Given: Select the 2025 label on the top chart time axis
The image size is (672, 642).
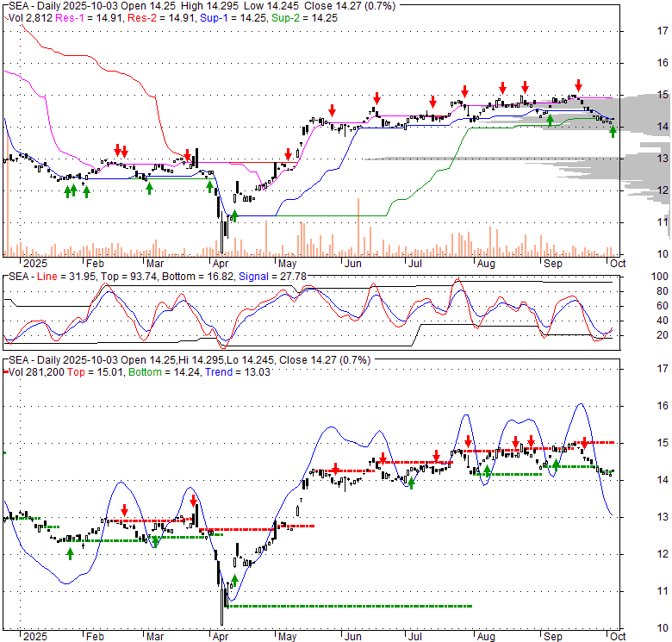Looking at the screenshot, I should click(x=35, y=264).
